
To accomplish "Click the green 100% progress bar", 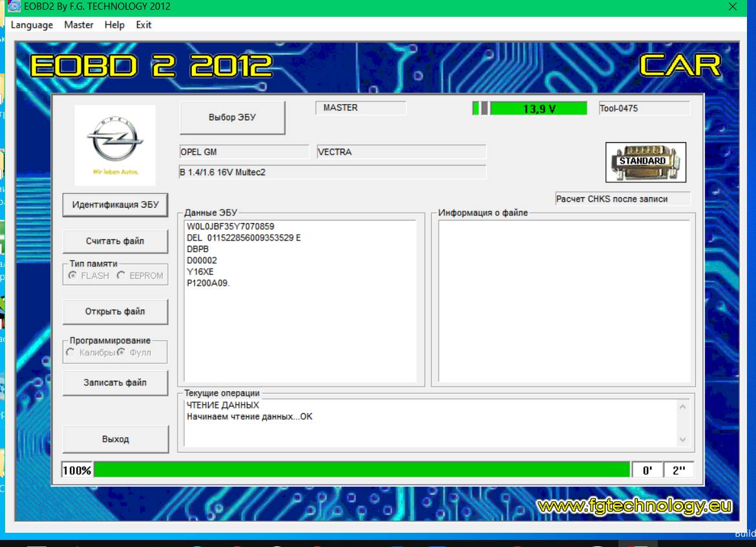I will pos(362,470).
